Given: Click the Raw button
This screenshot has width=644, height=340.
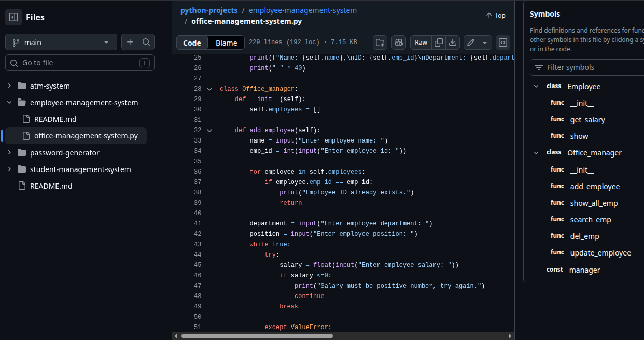Looking at the screenshot, I should [421, 42].
